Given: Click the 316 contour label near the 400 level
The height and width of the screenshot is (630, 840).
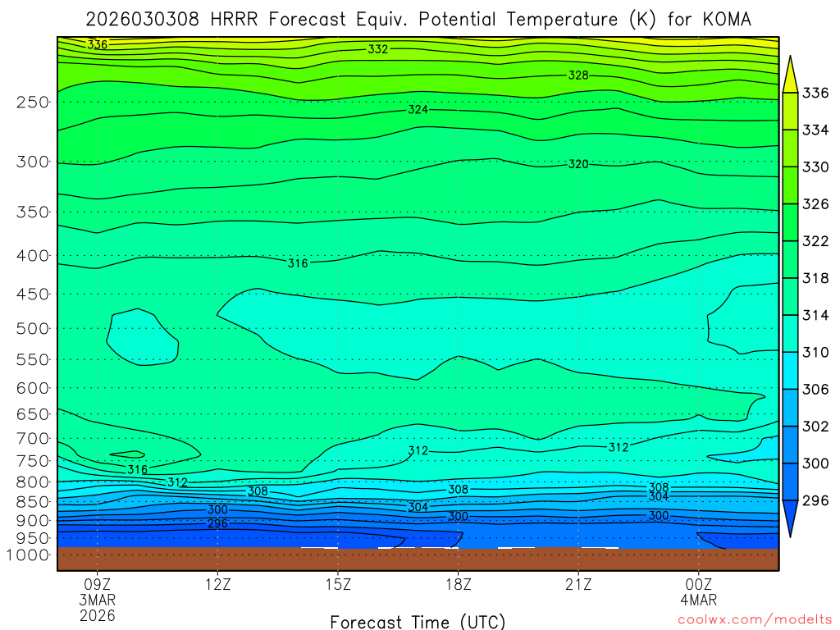Looking at the screenshot, I should pos(298,263).
